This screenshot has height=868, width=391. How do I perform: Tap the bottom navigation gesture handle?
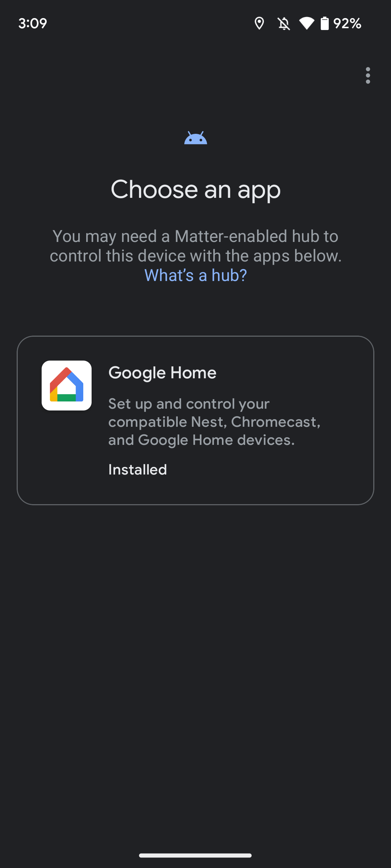click(x=195, y=855)
